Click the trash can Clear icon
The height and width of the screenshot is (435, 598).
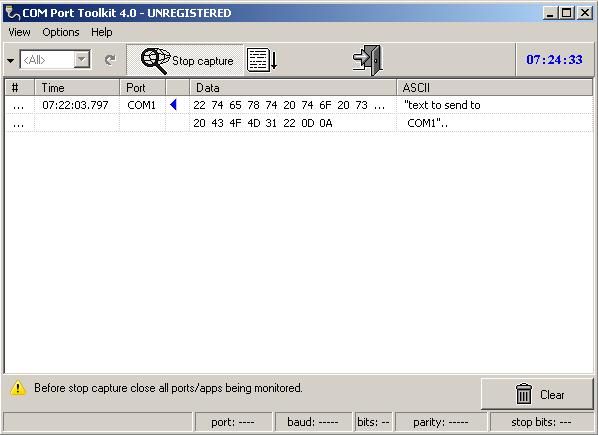pyautogui.click(x=523, y=393)
